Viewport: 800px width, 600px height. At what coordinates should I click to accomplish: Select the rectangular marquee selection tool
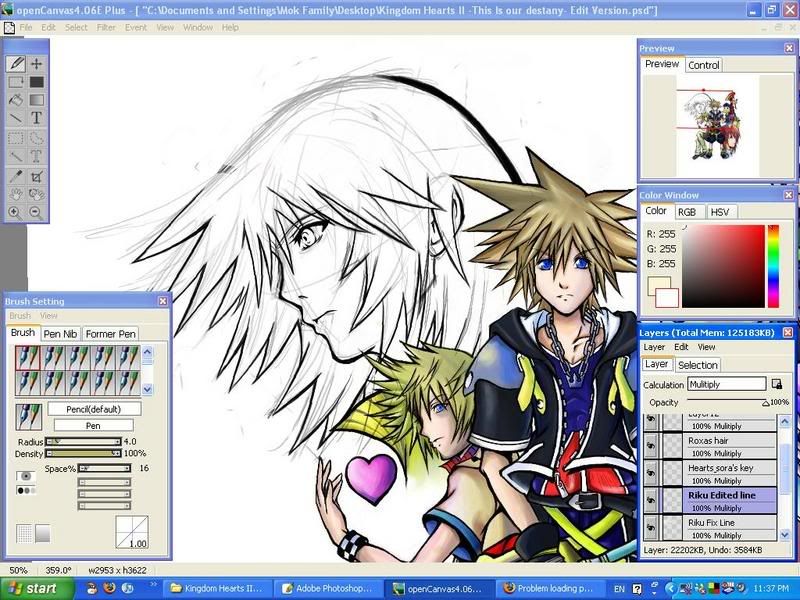(16, 138)
